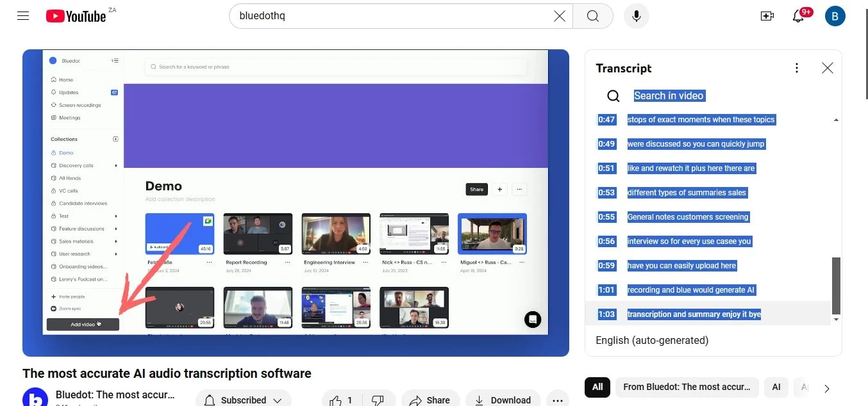Click the plus button beside Share in video

500,190
